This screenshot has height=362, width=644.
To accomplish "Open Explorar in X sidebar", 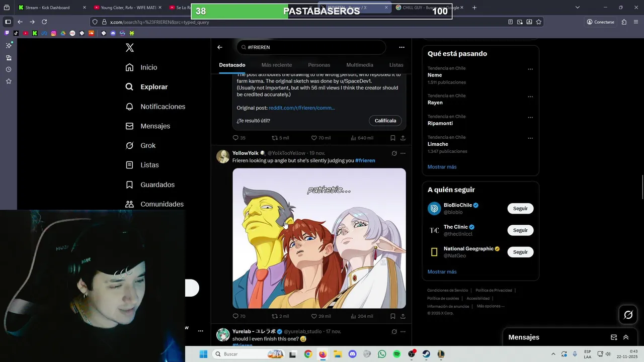I will (x=146, y=87).
